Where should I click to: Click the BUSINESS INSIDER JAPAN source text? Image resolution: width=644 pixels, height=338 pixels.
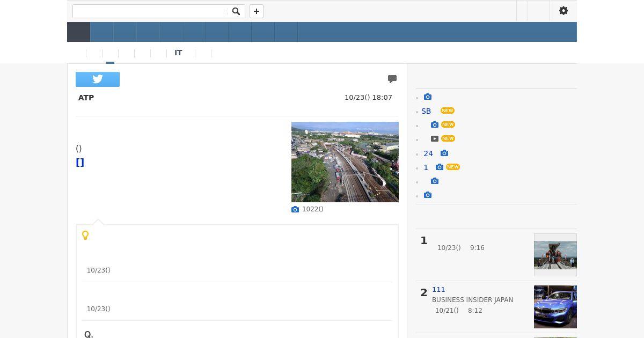point(472,300)
